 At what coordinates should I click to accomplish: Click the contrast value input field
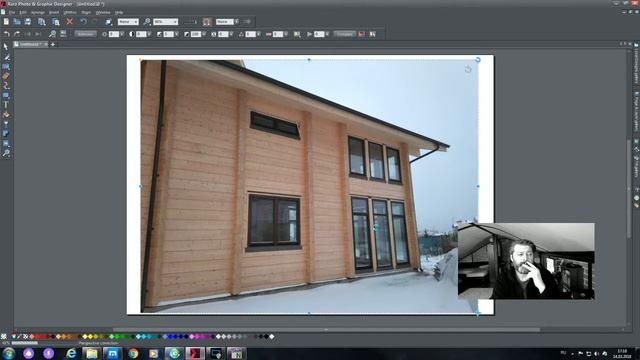tap(141, 34)
